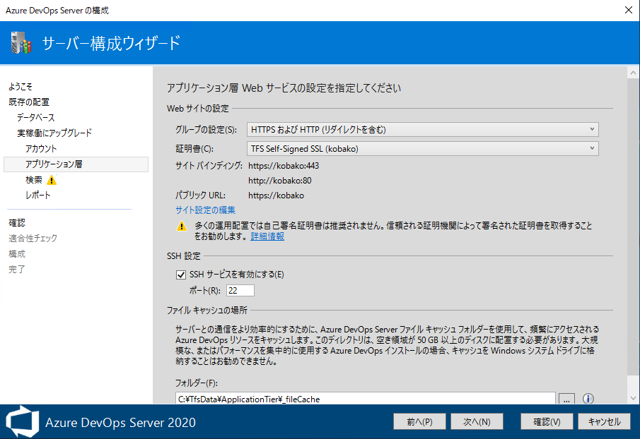Click the 確認(V) button
Screen dimensions: 640x439
547,421
